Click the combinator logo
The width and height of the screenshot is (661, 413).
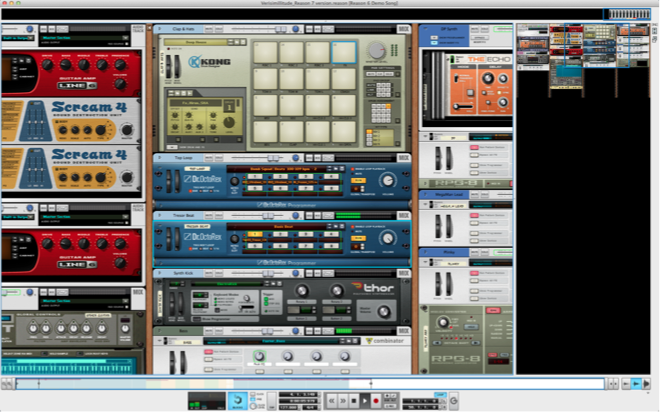click(384, 341)
